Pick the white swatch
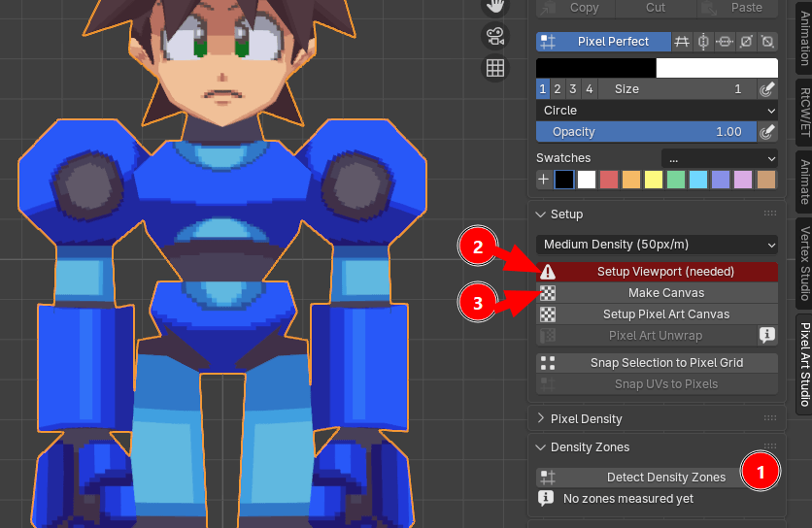This screenshot has height=528, width=812. click(587, 180)
